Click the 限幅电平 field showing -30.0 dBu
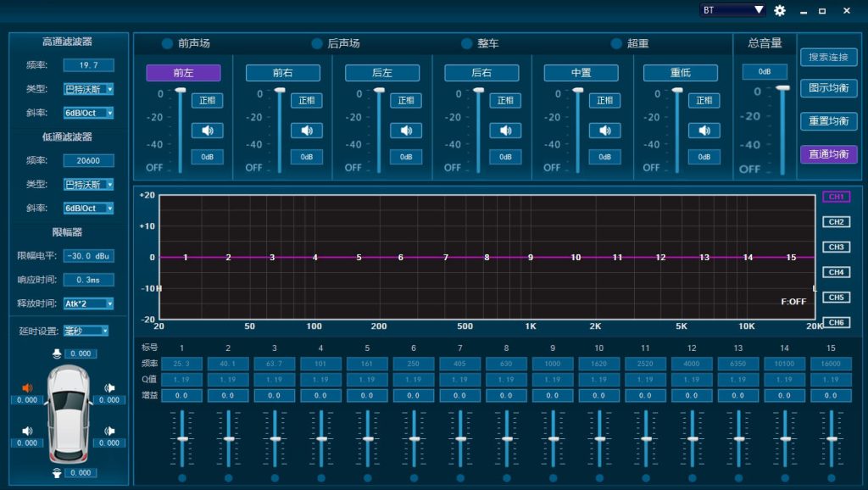The width and height of the screenshot is (868, 490). click(88, 256)
